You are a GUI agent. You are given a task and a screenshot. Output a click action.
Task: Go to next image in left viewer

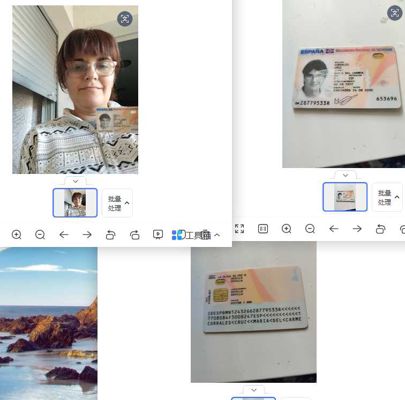(x=87, y=235)
